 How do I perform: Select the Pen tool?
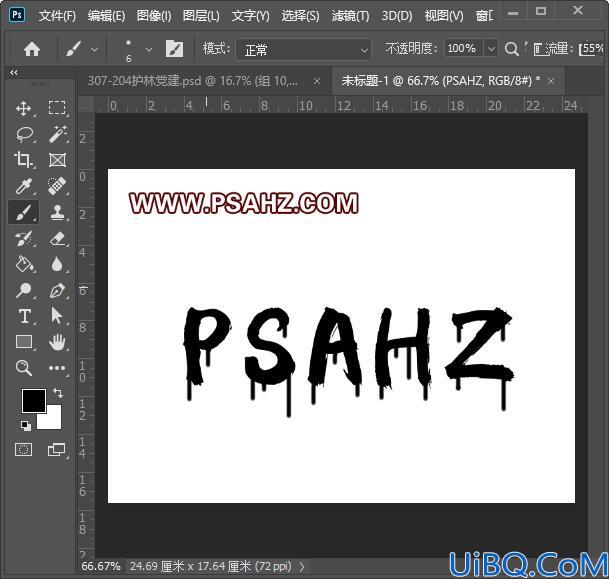click(x=57, y=290)
